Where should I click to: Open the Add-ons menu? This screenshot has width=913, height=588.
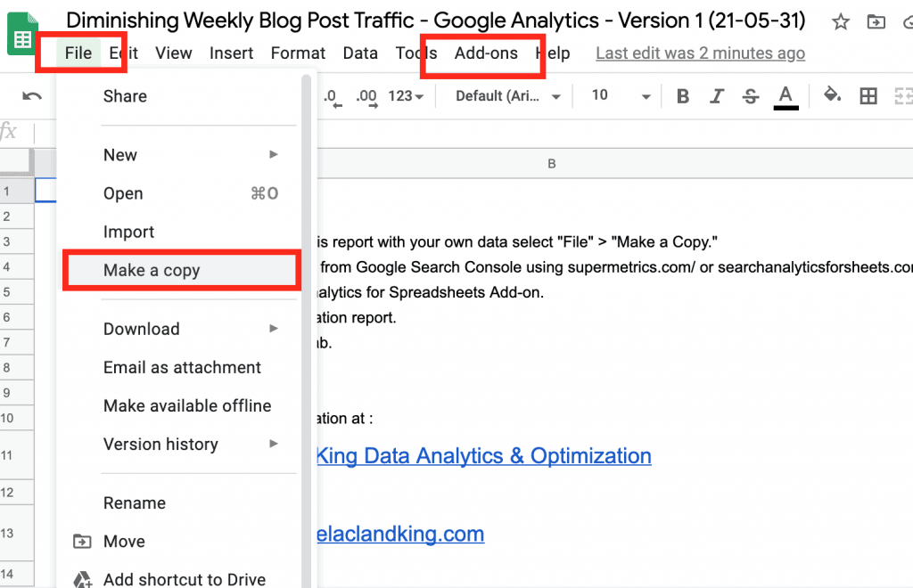pyautogui.click(x=486, y=53)
